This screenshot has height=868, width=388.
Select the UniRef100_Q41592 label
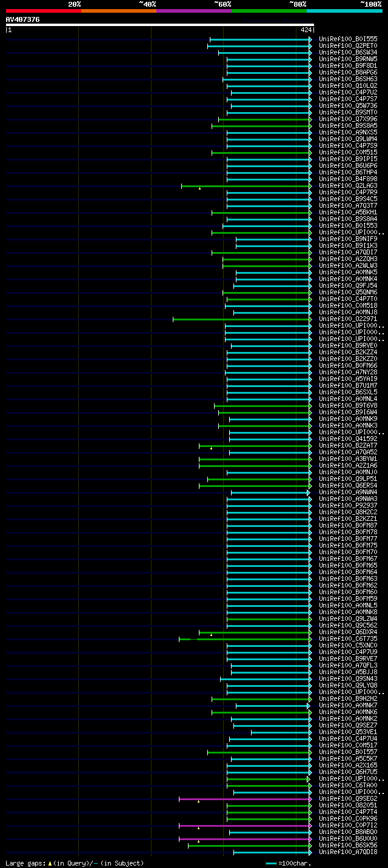(x=348, y=439)
